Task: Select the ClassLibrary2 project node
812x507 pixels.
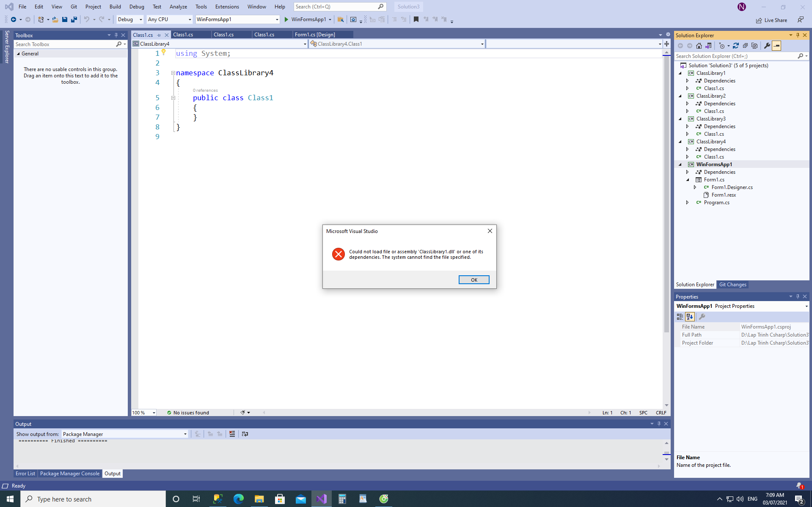Action: coord(710,96)
